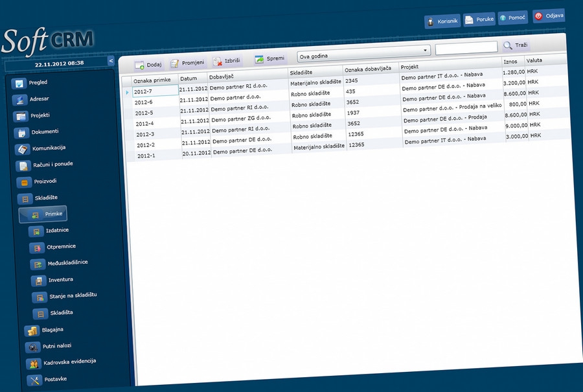This screenshot has height=392, width=583.
Task: Open Izdatnice menu entry
Action: click(x=57, y=230)
